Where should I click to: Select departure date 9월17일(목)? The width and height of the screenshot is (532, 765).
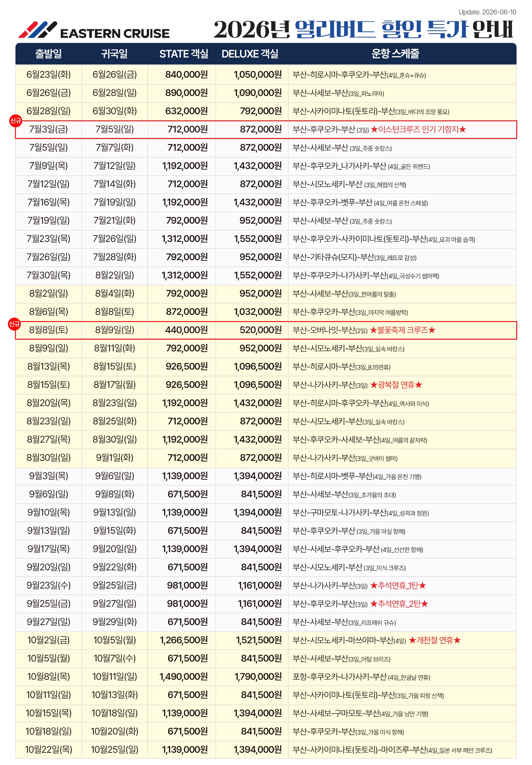[49, 549]
